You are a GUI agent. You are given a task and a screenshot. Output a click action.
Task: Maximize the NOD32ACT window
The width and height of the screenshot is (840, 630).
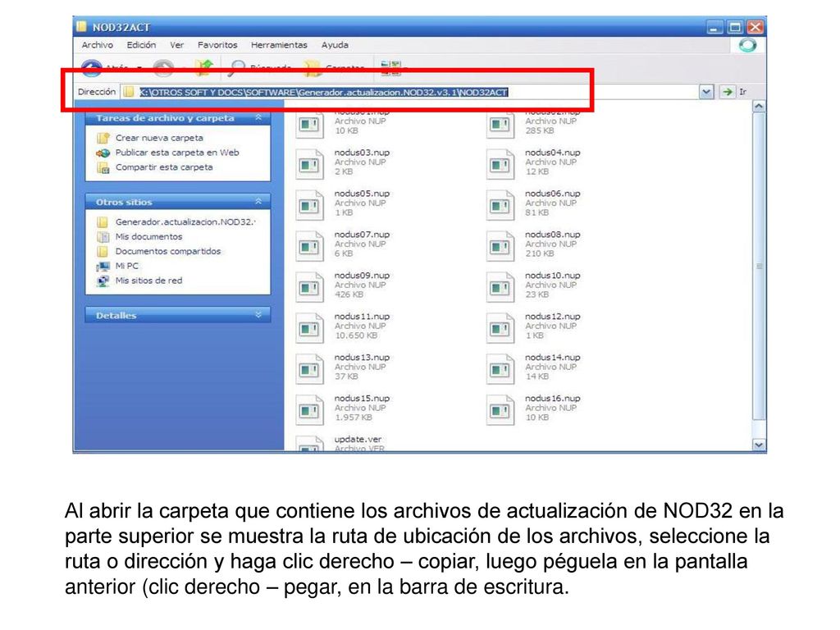pos(735,27)
